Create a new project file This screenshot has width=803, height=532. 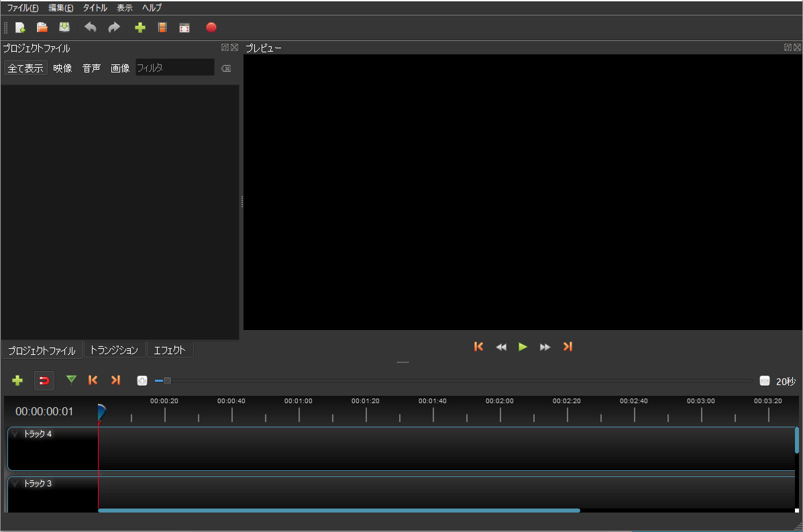pyautogui.click(x=20, y=28)
